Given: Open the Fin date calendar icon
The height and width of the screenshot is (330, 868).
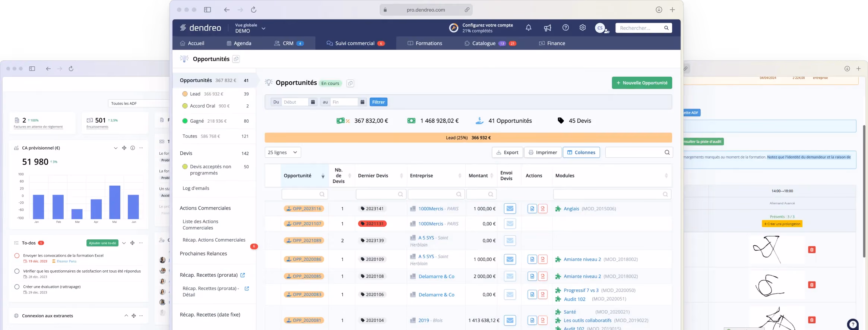Looking at the screenshot, I should click(362, 102).
